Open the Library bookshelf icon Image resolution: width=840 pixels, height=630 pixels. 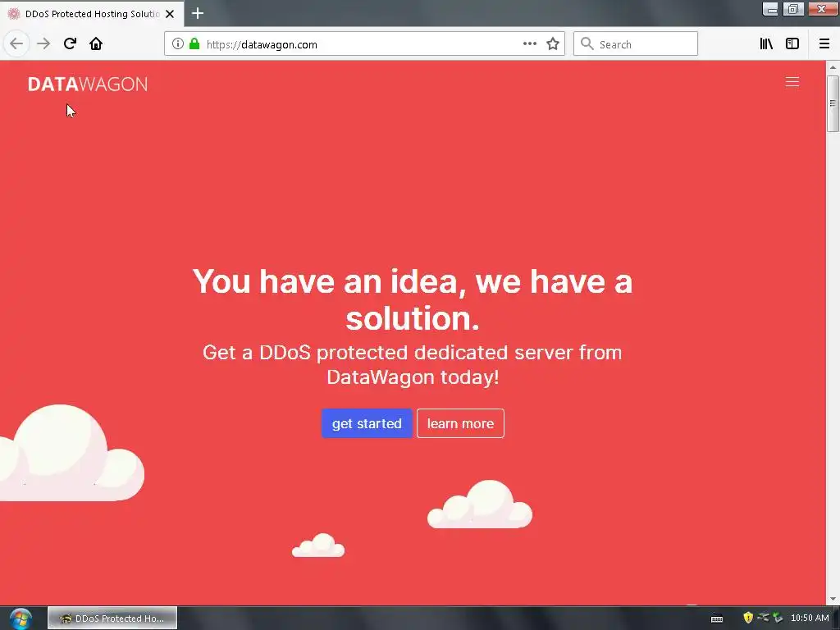tap(766, 44)
